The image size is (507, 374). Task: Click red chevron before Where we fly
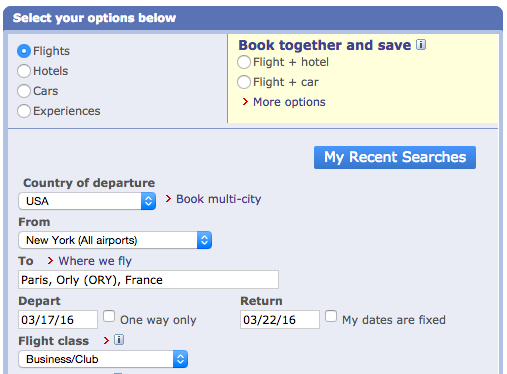click(x=50, y=260)
